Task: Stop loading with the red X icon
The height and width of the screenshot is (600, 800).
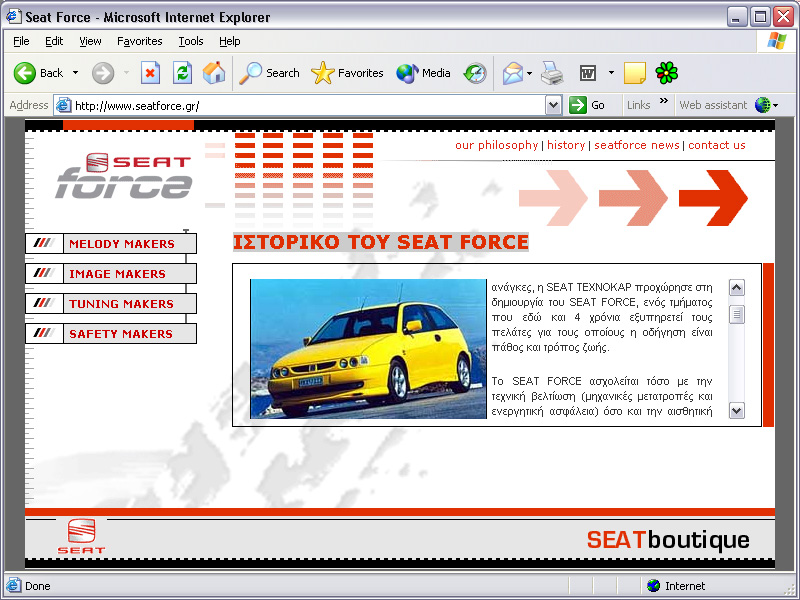Action: 150,73
